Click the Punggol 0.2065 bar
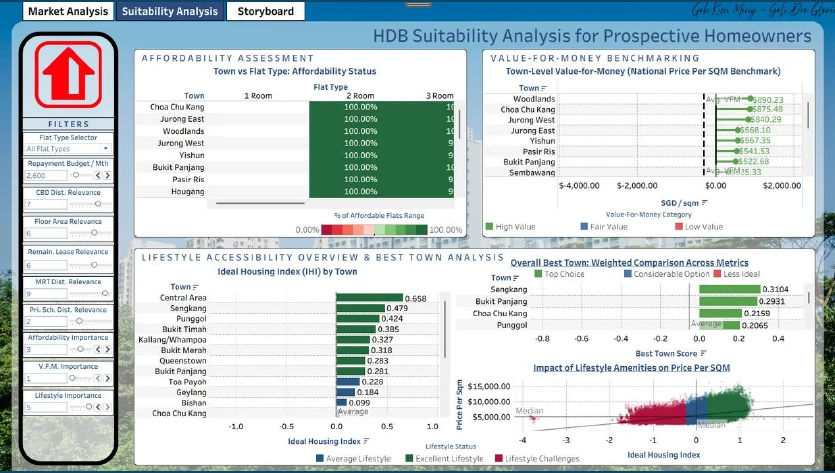Viewport: 835px width, 473px height. click(719, 325)
